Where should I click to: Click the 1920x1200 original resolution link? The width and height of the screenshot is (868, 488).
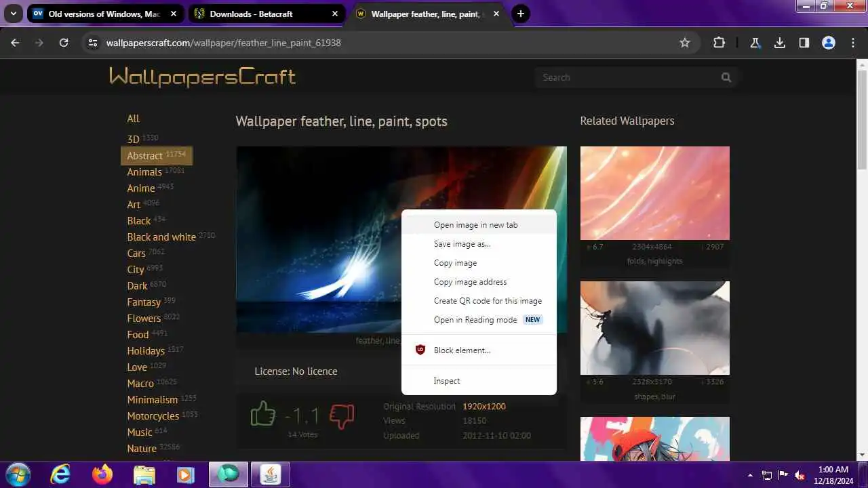(484, 407)
